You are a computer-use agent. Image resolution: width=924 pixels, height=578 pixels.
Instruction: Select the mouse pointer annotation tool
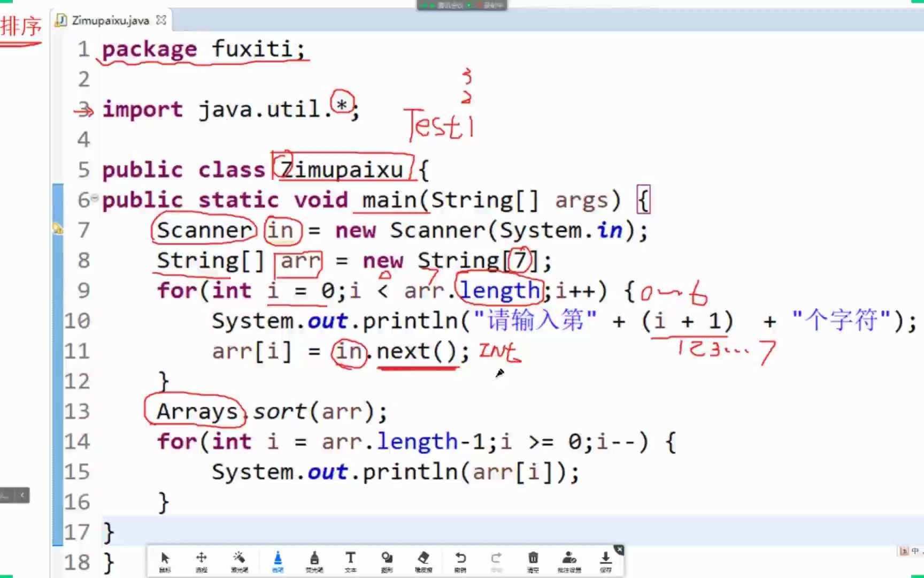pos(165,561)
